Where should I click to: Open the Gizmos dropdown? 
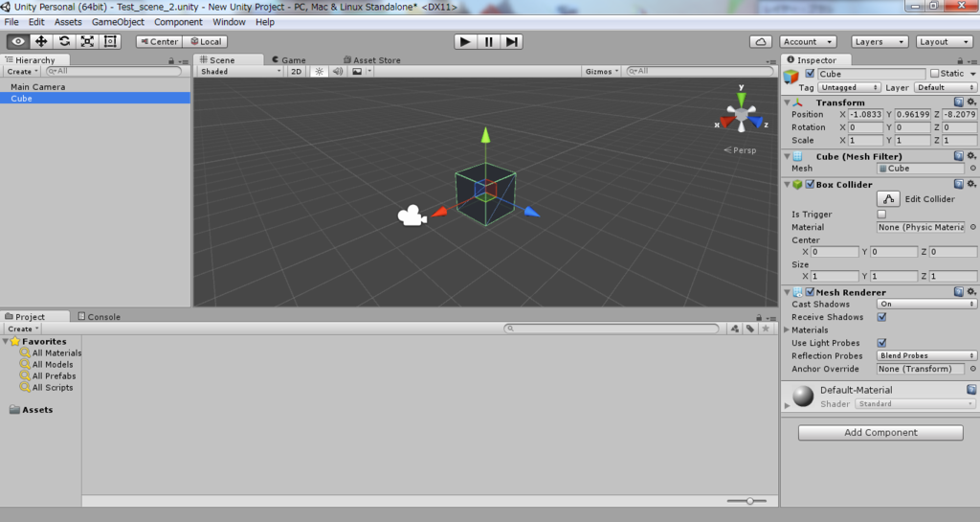click(x=601, y=71)
